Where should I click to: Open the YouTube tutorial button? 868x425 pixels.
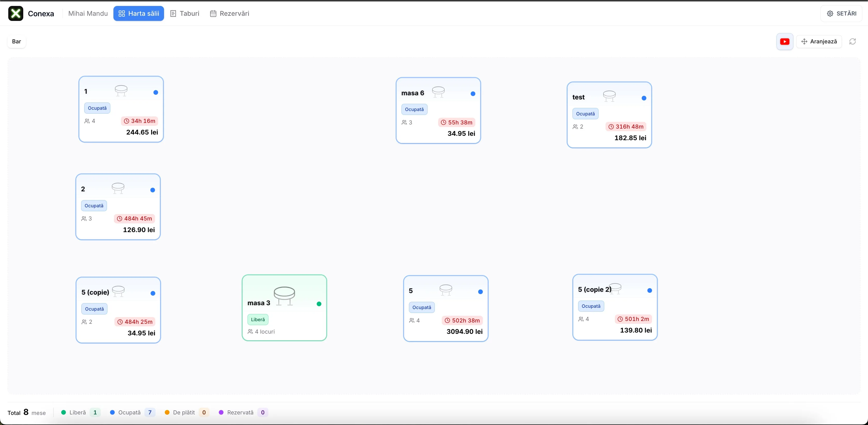pos(785,41)
